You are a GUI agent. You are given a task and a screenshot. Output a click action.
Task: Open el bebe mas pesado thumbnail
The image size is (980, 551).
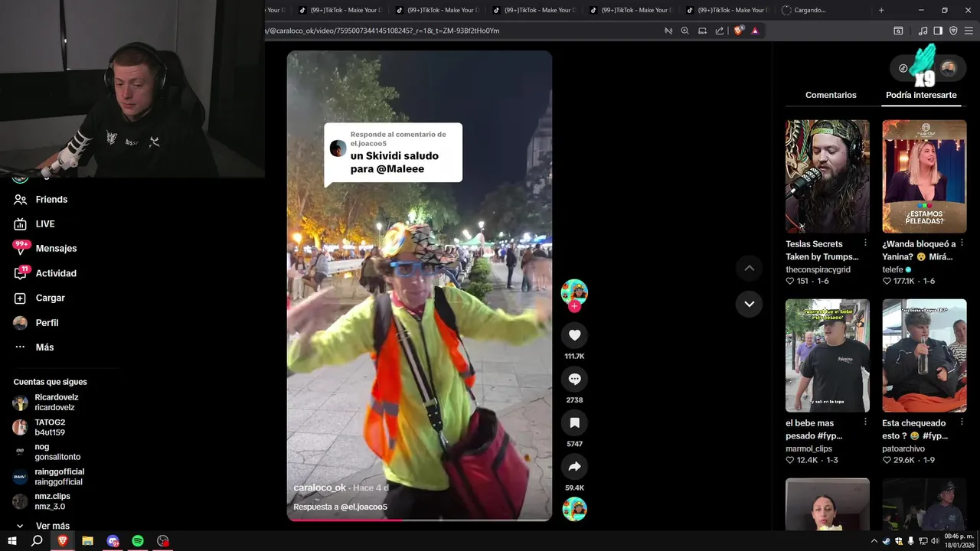click(x=827, y=355)
